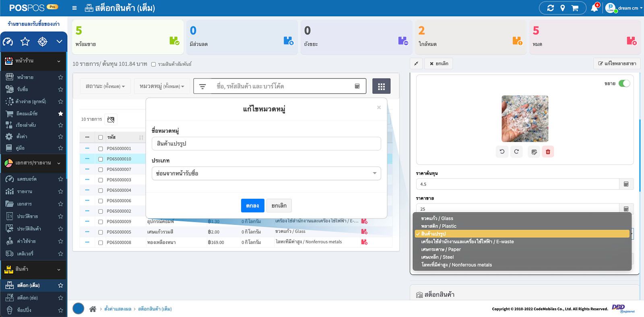Select พลาสติก / Plastic from the list

(x=439, y=226)
